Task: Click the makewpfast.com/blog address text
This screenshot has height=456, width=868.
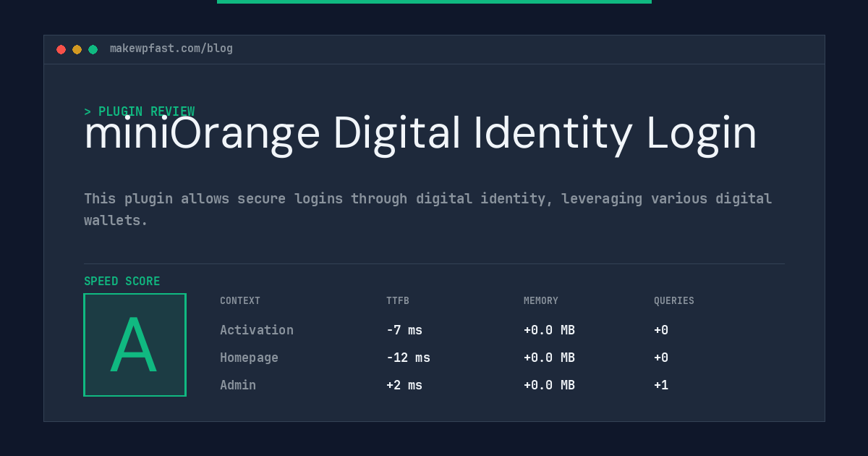Action: tap(171, 48)
